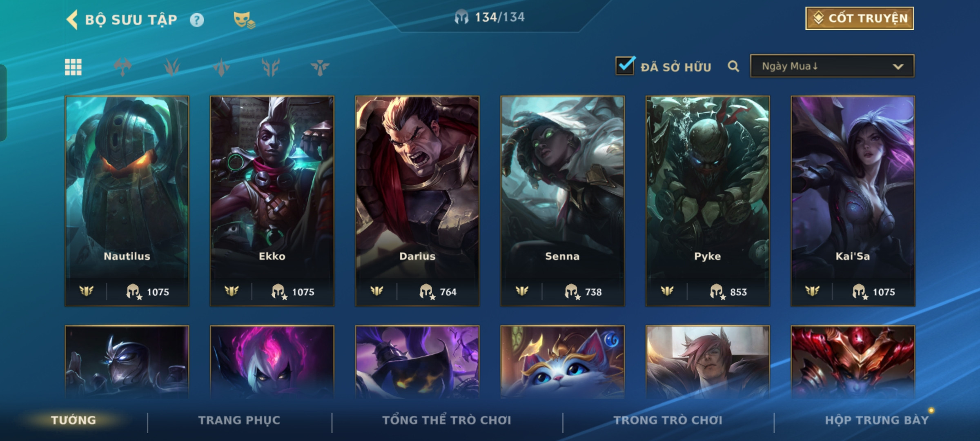This screenshot has width=980, height=441.
Task: Open the search magnifier icon
Action: 733,66
